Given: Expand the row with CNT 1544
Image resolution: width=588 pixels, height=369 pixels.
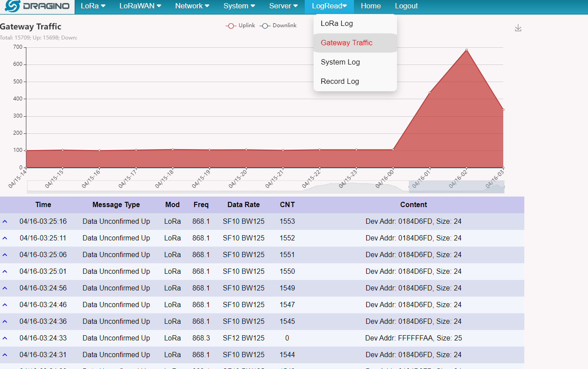Looking at the screenshot, I should tap(5, 355).
